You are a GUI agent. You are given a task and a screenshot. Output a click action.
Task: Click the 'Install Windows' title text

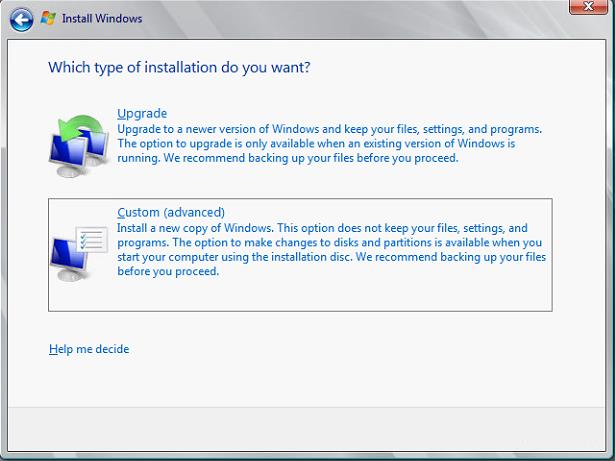(x=102, y=18)
